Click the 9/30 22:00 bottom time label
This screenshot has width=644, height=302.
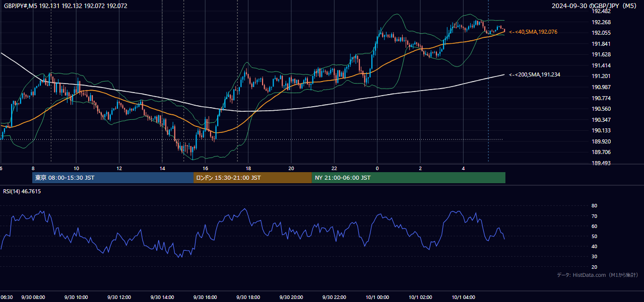pos(334,297)
